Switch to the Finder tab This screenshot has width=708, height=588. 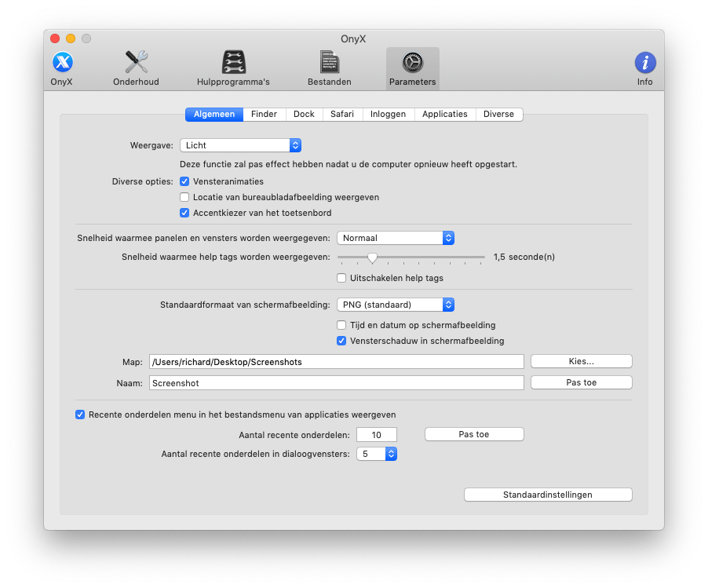click(265, 115)
